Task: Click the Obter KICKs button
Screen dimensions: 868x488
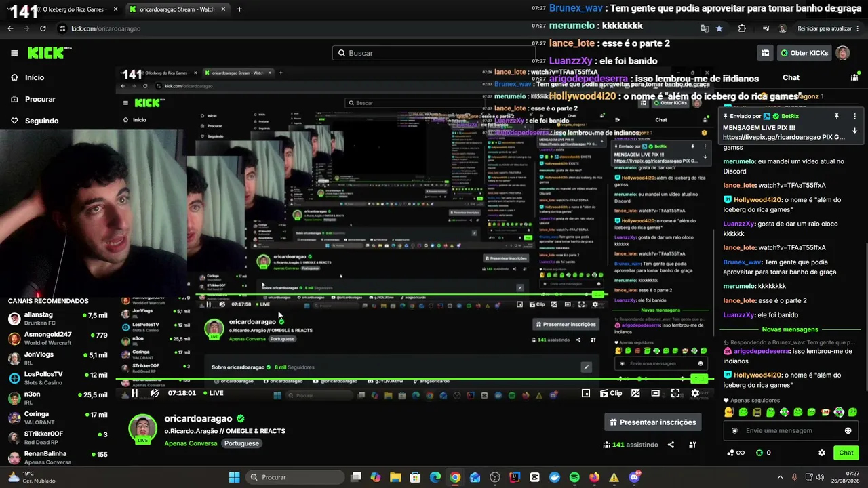Action: [804, 53]
